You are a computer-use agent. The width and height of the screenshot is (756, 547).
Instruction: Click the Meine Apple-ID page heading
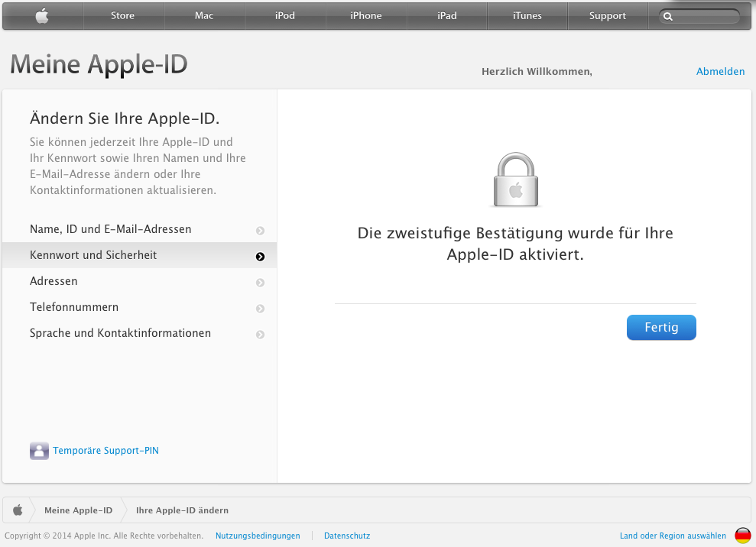coord(99,65)
